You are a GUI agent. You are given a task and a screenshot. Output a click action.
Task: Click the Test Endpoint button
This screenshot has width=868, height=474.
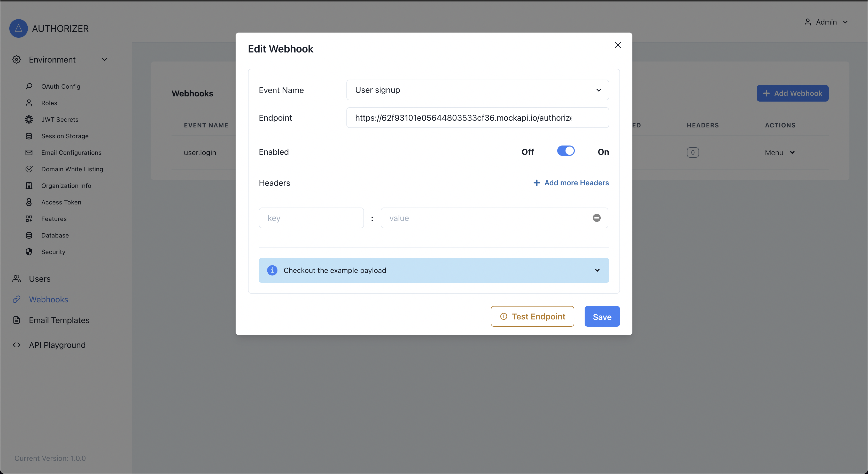click(x=532, y=316)
